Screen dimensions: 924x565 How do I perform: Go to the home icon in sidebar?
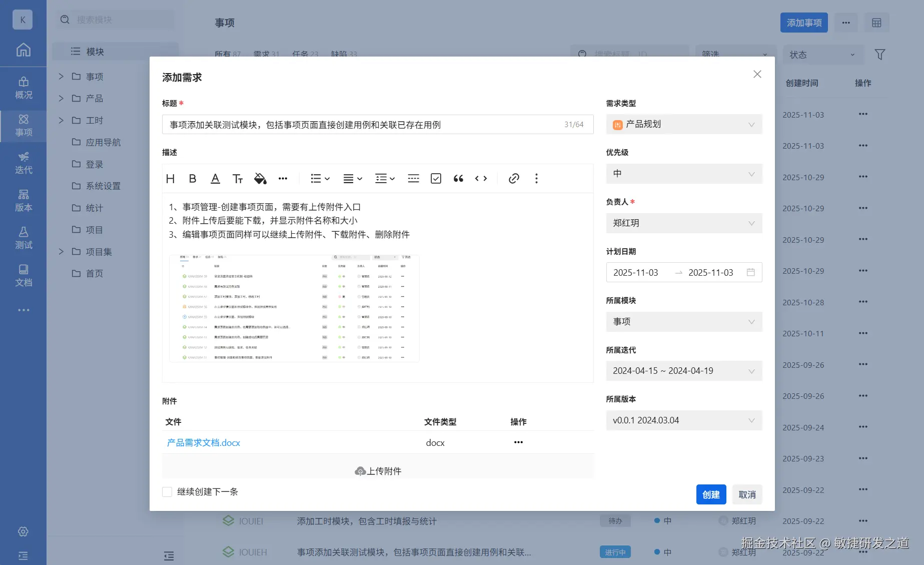click(x=23, y=50)
